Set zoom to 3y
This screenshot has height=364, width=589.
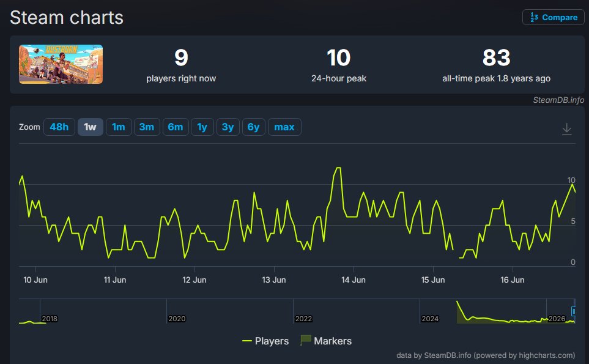tap(228, 127)
